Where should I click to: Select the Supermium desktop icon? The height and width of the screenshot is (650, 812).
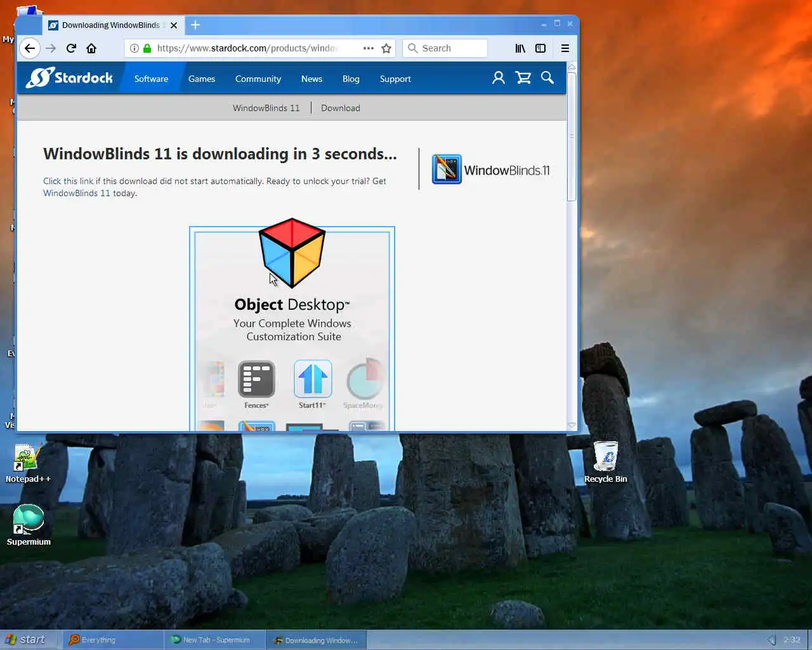click(x=29, y=525)
